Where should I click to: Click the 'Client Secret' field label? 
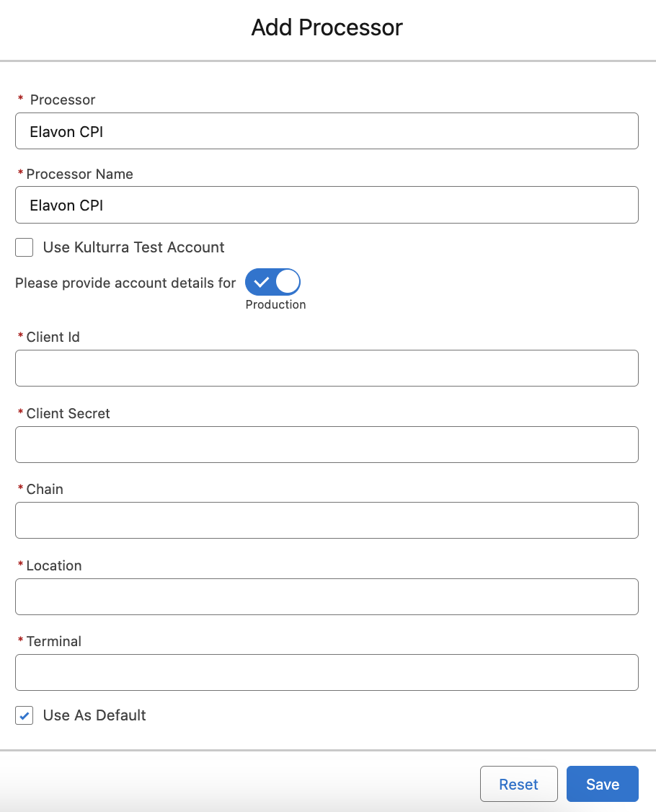pos(68,413)
